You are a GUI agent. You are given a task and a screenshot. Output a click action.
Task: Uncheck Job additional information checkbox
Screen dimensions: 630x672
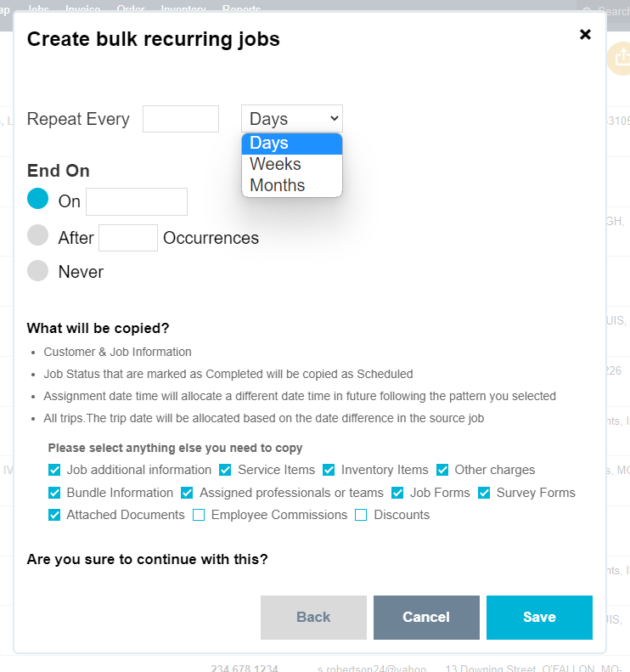tap(55, 470)
